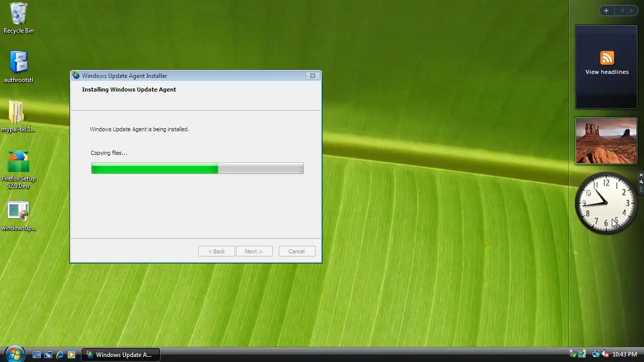644x362 pixels.
Task: Close the Windows Update Agent Installer dialog
Action: [x=312, y=76]
